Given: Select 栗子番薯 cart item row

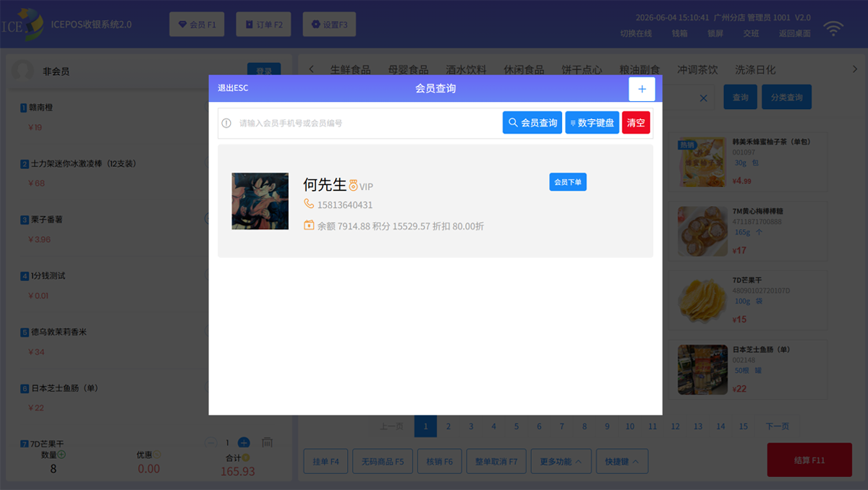Looking at the screenshot, I should 148,229.
